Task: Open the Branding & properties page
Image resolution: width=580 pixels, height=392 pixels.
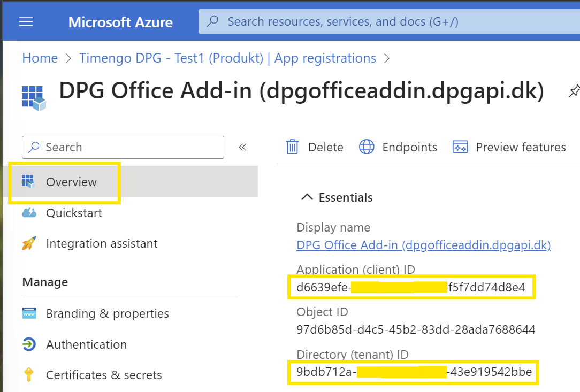Action: click(107, 313)
